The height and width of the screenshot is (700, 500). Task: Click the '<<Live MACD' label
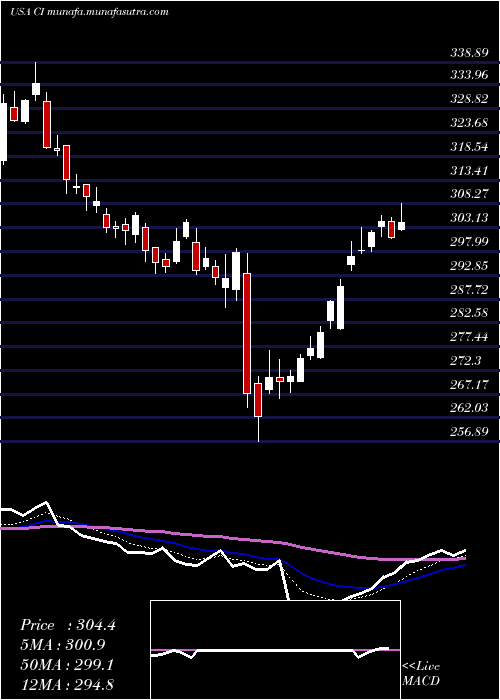(421, 674)
